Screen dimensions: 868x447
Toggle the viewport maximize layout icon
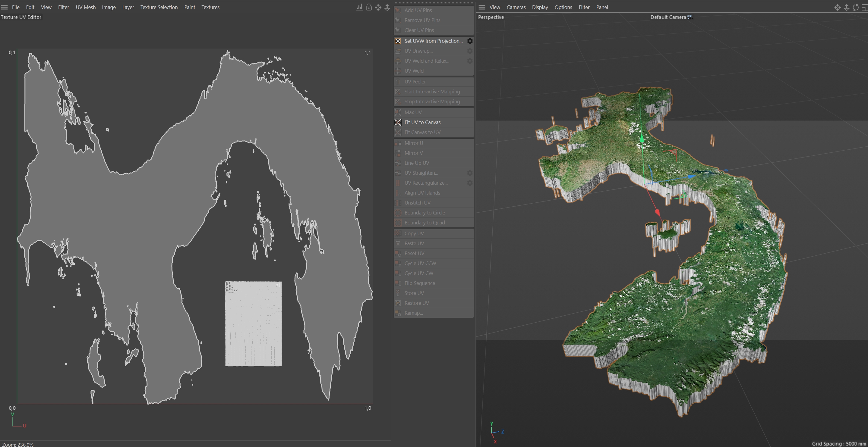864,7
